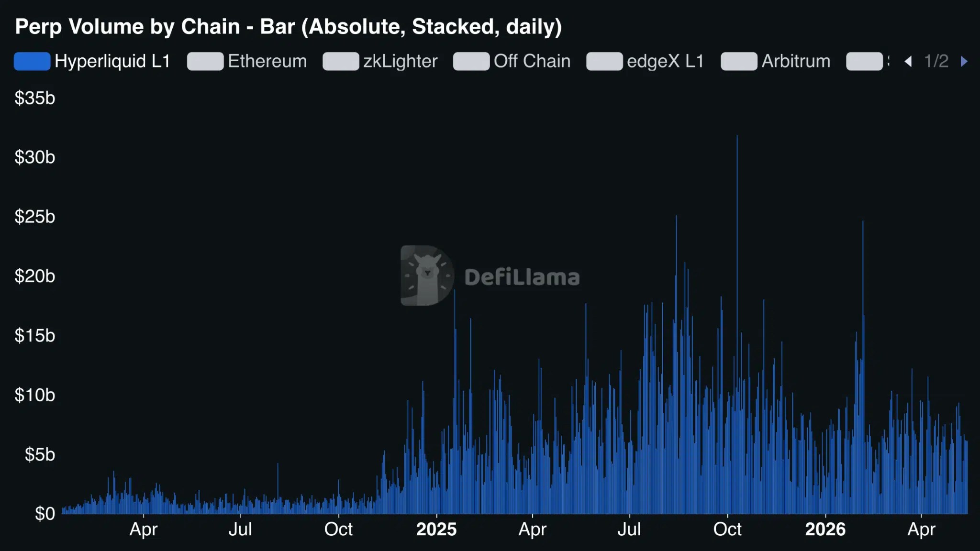
Task: Click the gray Arbitrum legend swatch
Action: 739,61
